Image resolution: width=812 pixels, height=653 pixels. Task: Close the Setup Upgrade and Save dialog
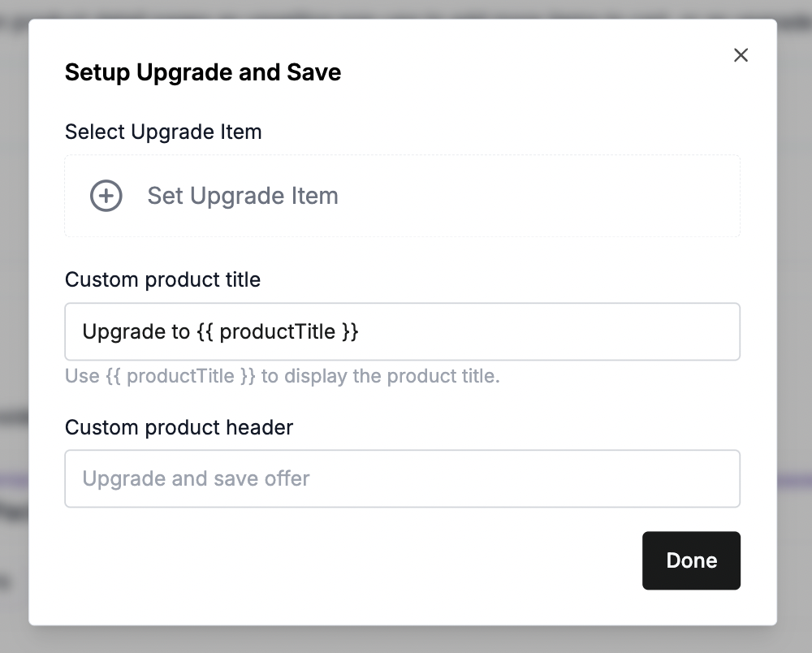[741, 55]
